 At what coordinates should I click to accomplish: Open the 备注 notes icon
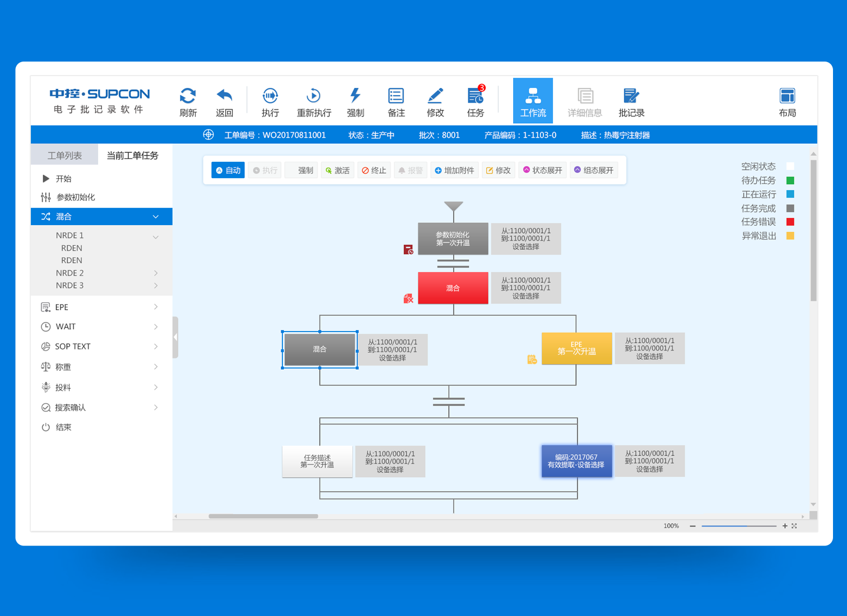coord(396,96)
